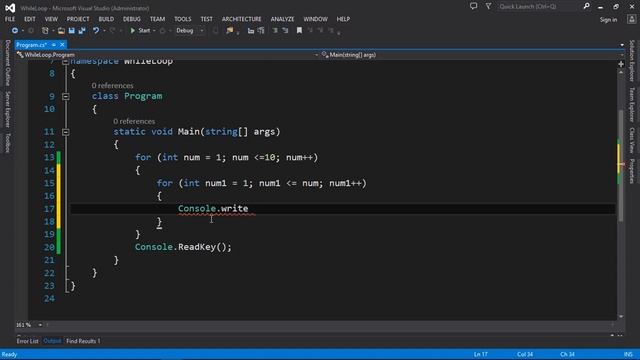
Task: Collapse the class Program outlining block
Action: (65, 96)
